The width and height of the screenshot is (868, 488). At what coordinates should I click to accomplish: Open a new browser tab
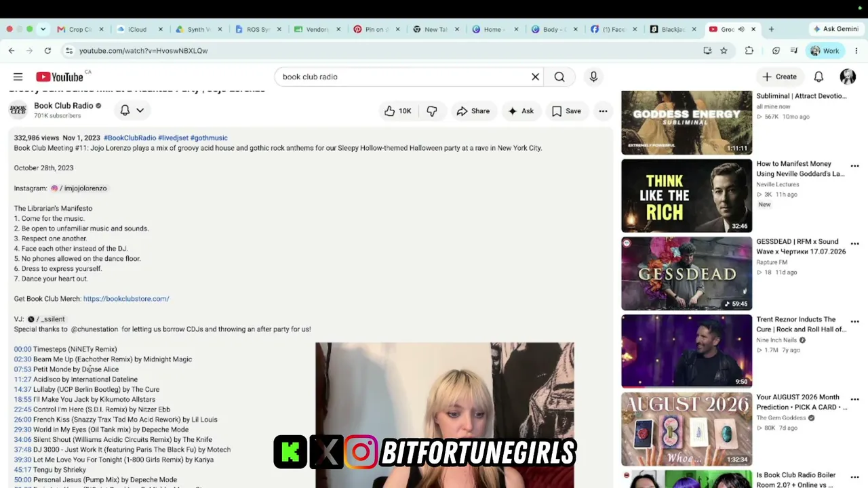(771, 29)
